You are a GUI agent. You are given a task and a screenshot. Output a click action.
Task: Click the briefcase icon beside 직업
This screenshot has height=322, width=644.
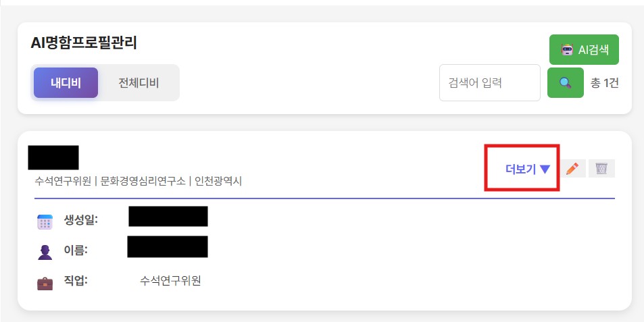[x=45, y=282]
